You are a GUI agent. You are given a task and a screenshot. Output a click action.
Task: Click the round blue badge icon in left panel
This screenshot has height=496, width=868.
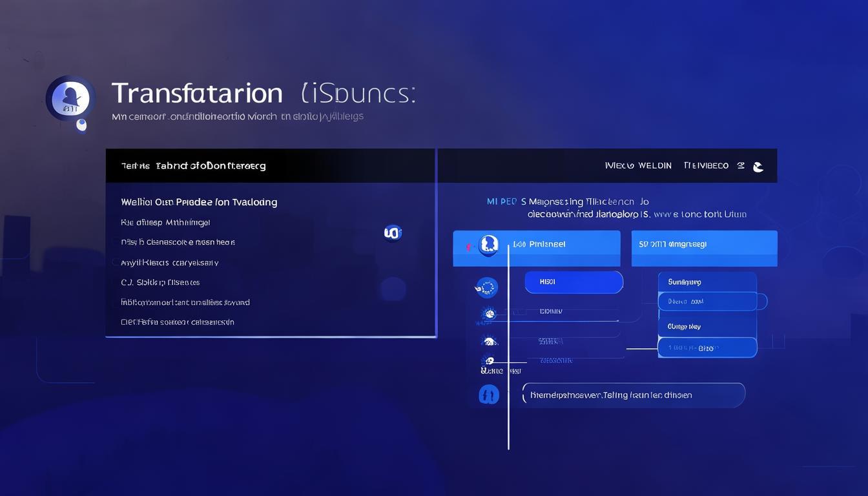[x=393, y=232]
